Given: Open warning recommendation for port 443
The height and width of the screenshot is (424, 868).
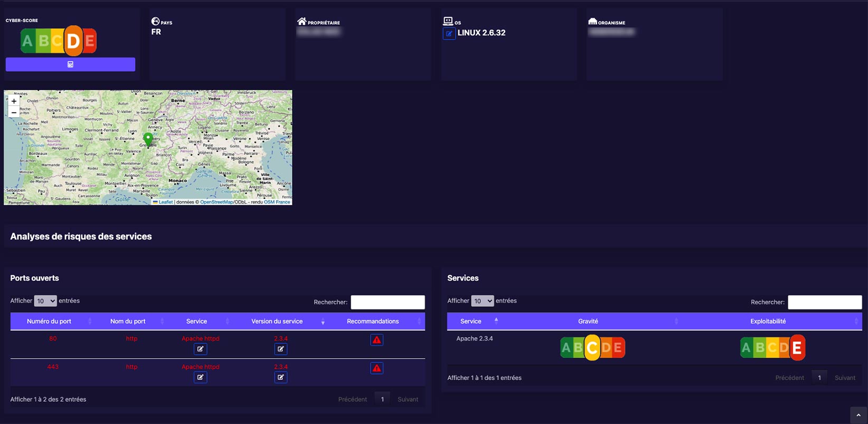Looking at the screenshot, I should point(376,368).
